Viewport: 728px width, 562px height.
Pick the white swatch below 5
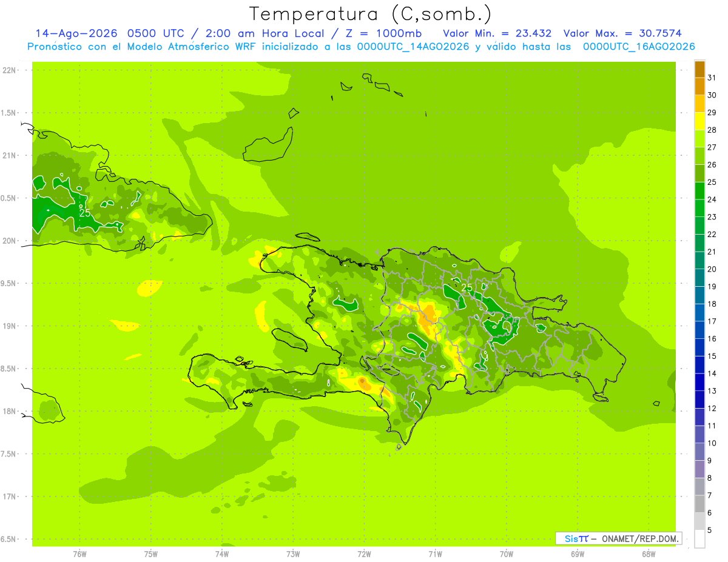tap(699, 539)
